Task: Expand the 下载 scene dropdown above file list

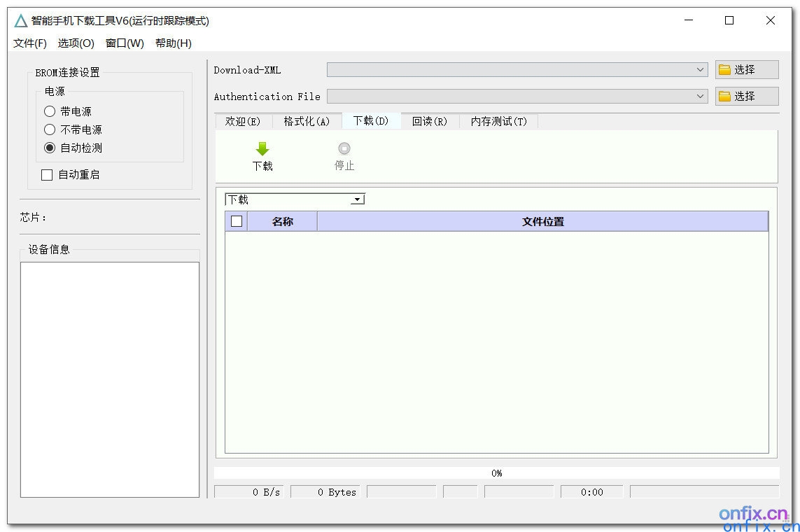Action: click(x=357, y=199)
